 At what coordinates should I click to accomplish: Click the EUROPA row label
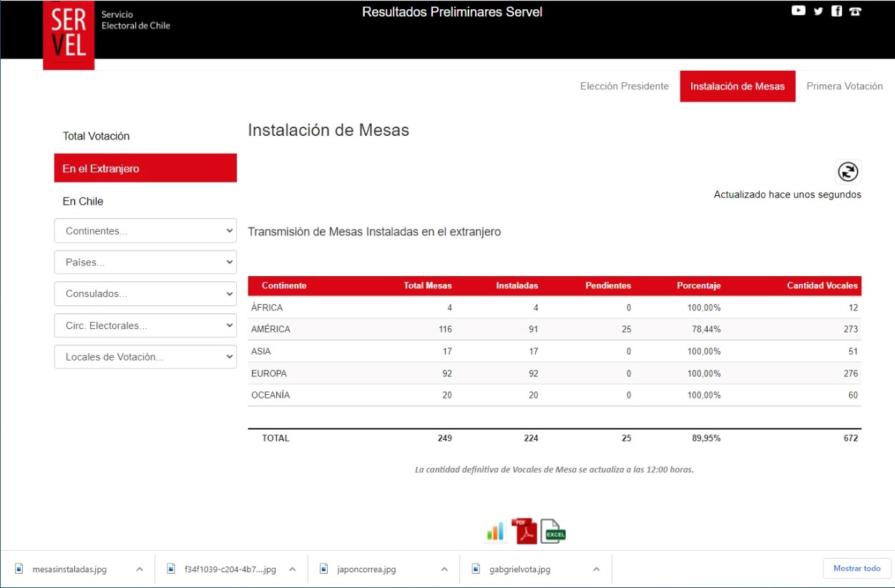tap(268, 373)
